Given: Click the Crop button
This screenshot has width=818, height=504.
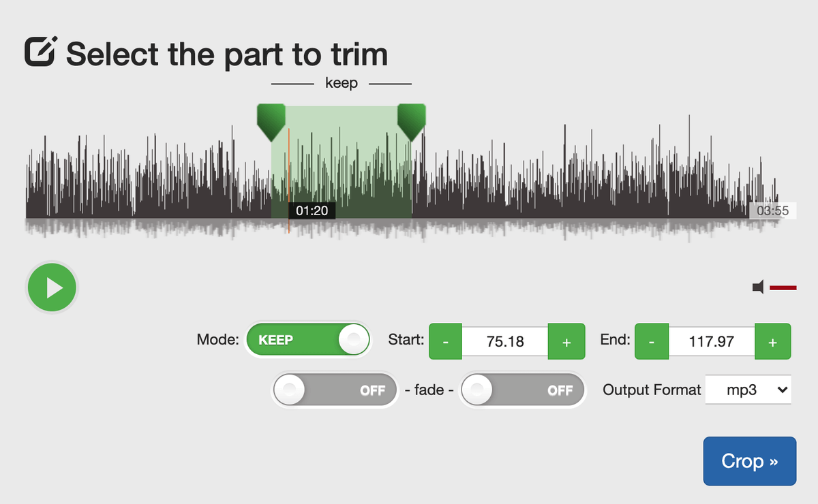Looking at the screenshot, I should (750, 461).
